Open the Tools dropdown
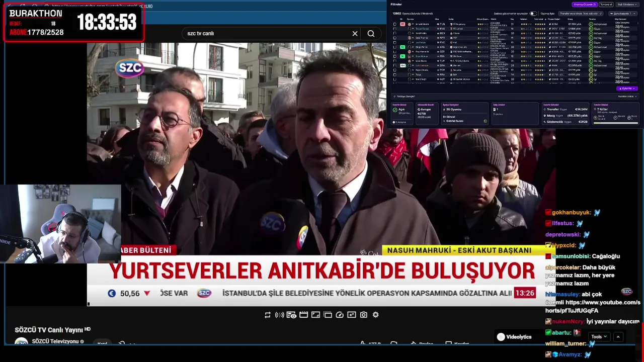 tap(599, 337)
